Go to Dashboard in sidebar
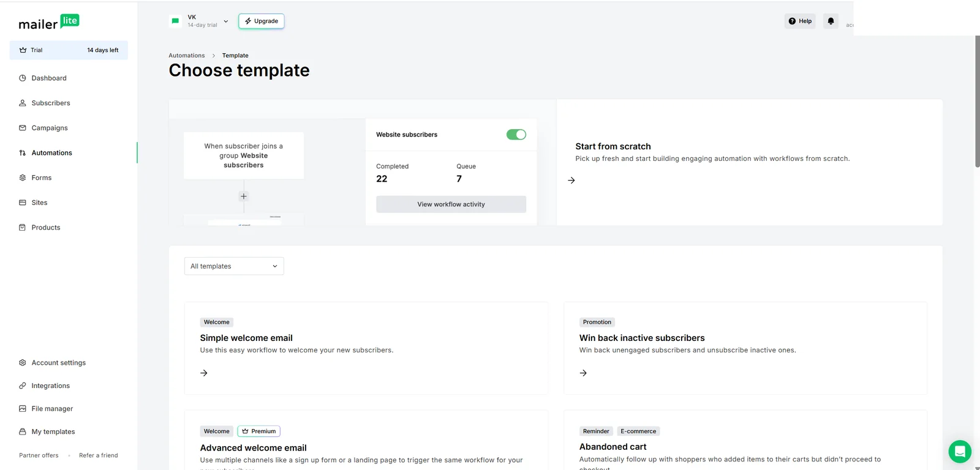This screenshot has height=470, width=980. (49, 78)
